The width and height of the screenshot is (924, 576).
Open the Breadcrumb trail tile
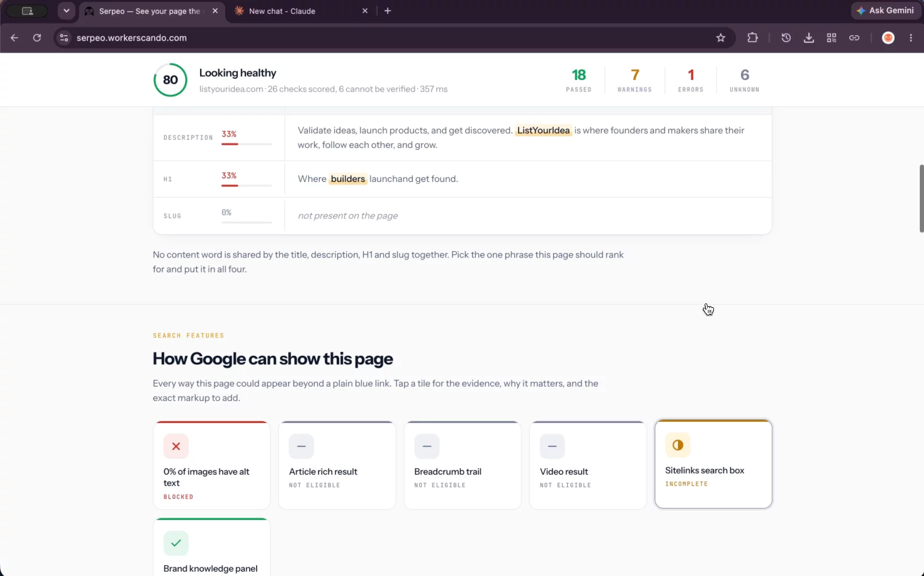tap(463, 465)
